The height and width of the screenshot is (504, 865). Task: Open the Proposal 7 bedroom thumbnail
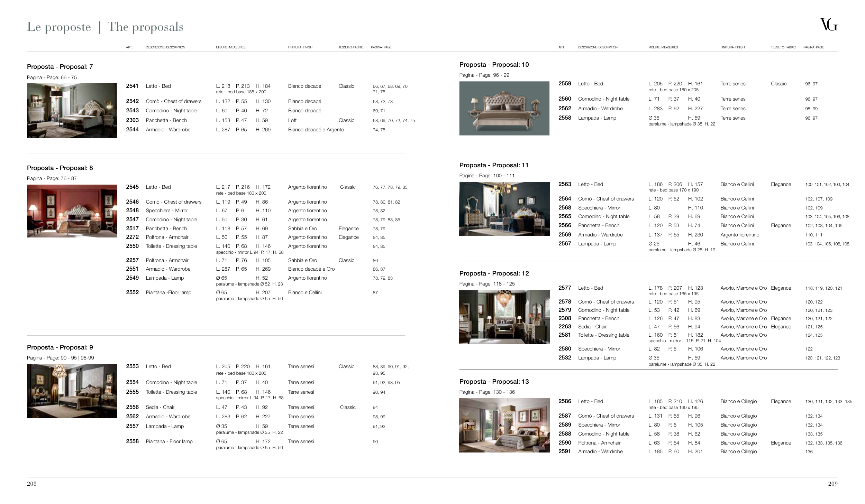pos(72,111)
